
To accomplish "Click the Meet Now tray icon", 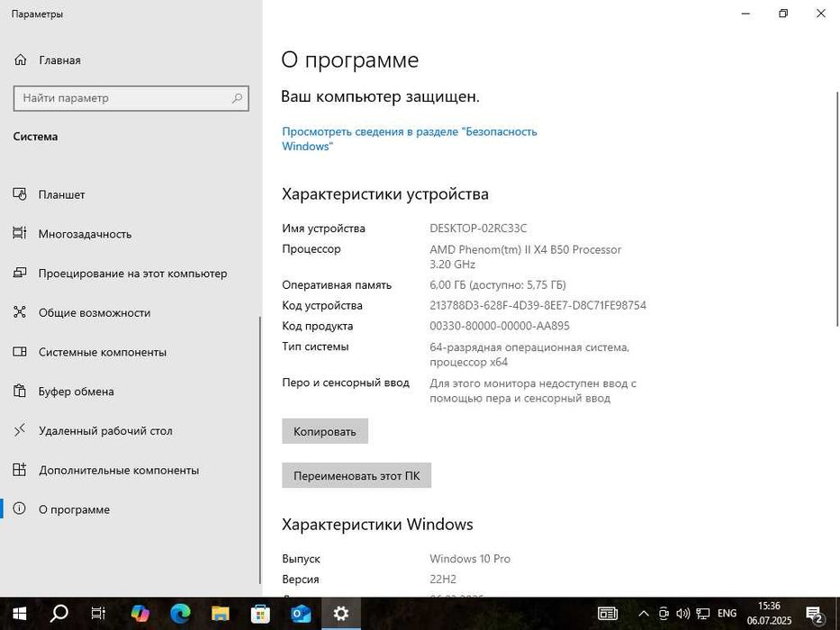I will 664,614.
